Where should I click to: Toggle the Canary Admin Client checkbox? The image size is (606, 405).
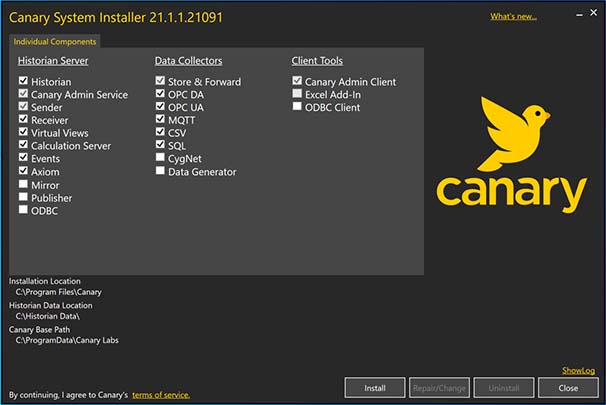[x=297, y=81]
